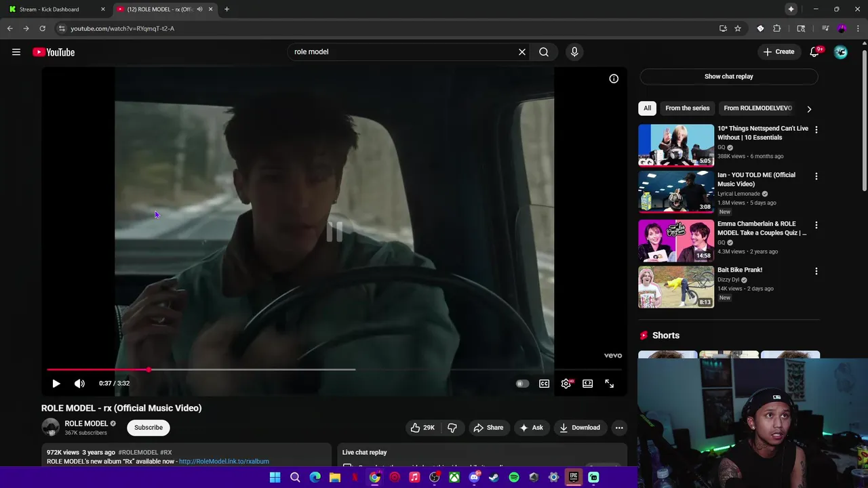Toggle the autoplay switch
This screenshot has width=868, height=488.
pos(522,384)
